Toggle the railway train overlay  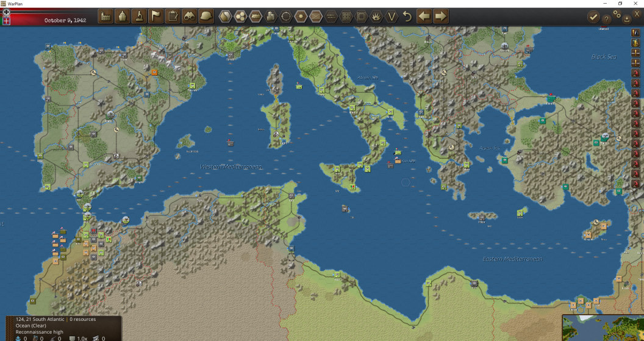coord(256,16)
